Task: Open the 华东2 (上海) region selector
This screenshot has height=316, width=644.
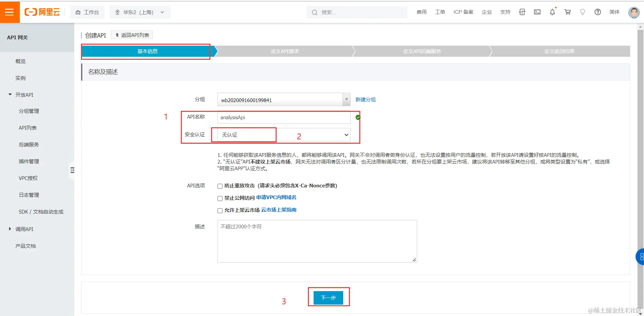Action: (140, 12)
